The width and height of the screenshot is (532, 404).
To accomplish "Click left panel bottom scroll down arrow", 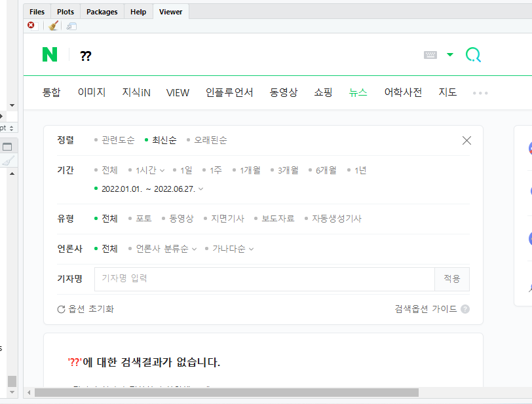I will [12, 392].
